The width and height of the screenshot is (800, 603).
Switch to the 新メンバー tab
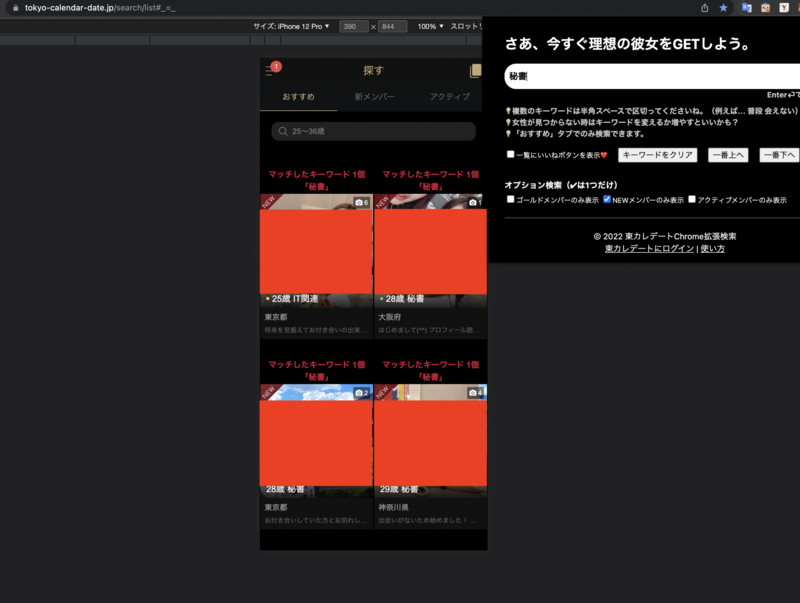(x=374, y=96)
